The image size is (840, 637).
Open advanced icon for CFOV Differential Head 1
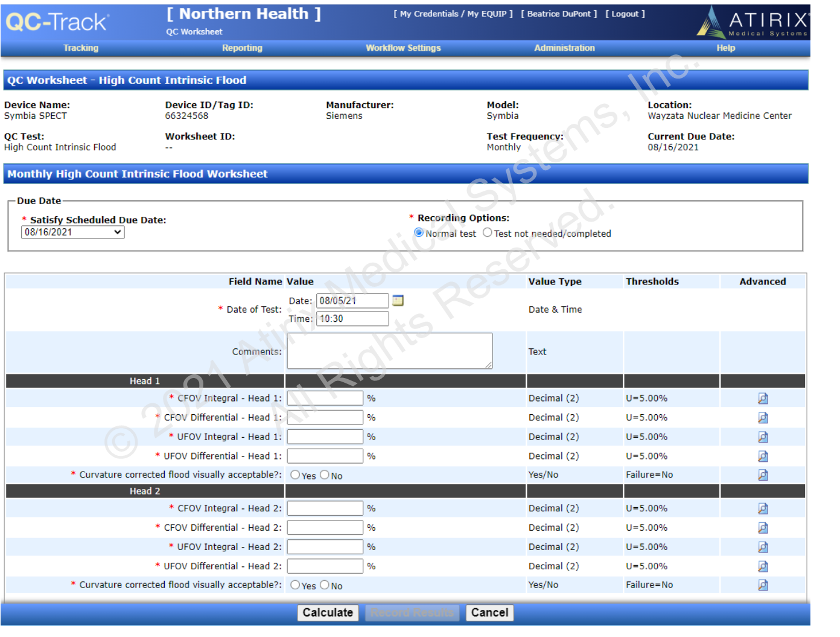763,418
